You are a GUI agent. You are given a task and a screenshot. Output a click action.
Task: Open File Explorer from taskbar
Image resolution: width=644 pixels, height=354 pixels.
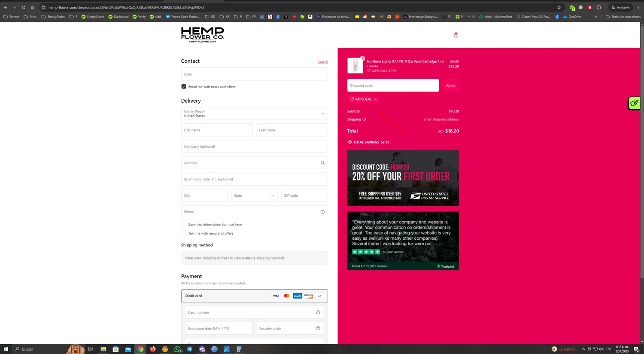click(x=103, y=349)
